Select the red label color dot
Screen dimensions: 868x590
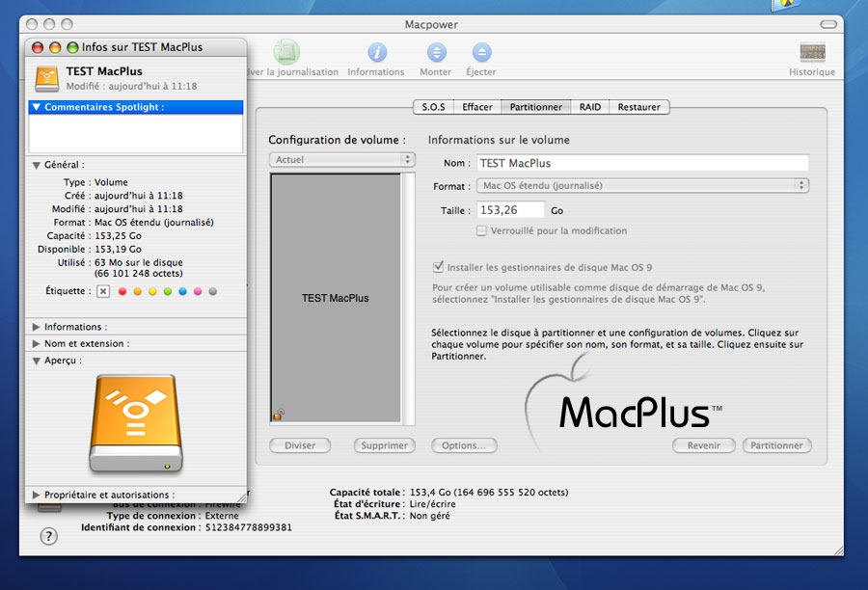coord(122,291)
